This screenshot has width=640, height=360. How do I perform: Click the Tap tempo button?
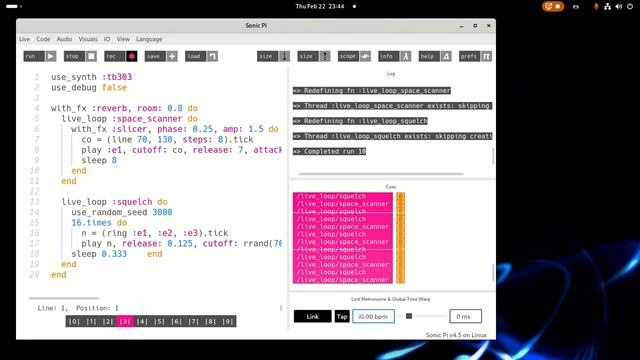pos(342,316)
